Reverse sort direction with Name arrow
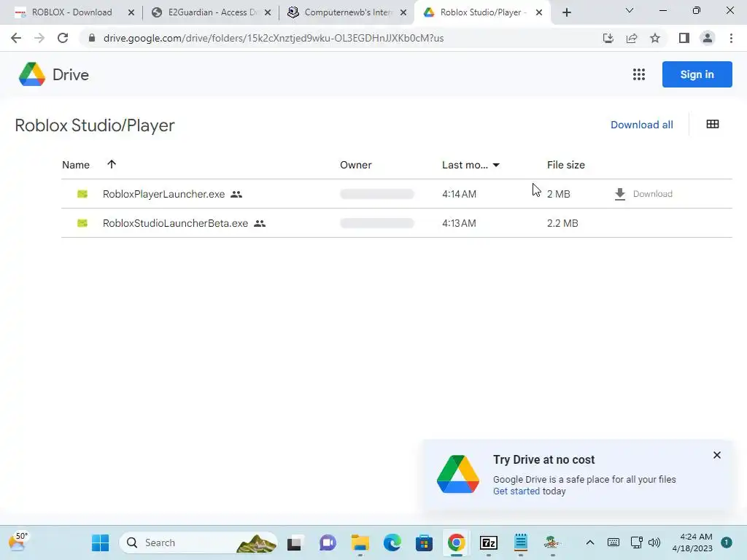 (x=112, y=164)
